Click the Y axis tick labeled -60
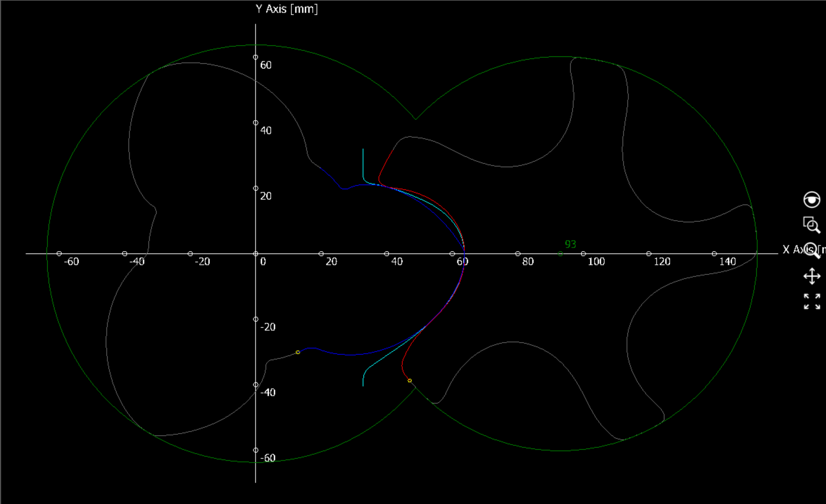The image size is (826, 504). [256, 450]
